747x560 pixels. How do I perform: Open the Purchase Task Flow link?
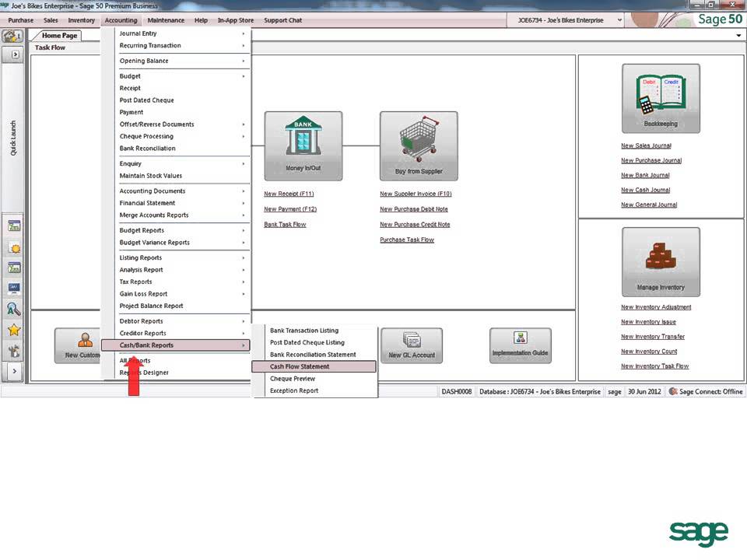tap(407, 240)
